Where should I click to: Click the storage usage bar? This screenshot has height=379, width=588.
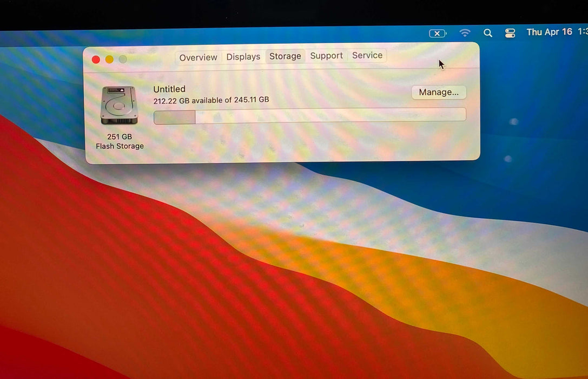[x=310, y=115]
